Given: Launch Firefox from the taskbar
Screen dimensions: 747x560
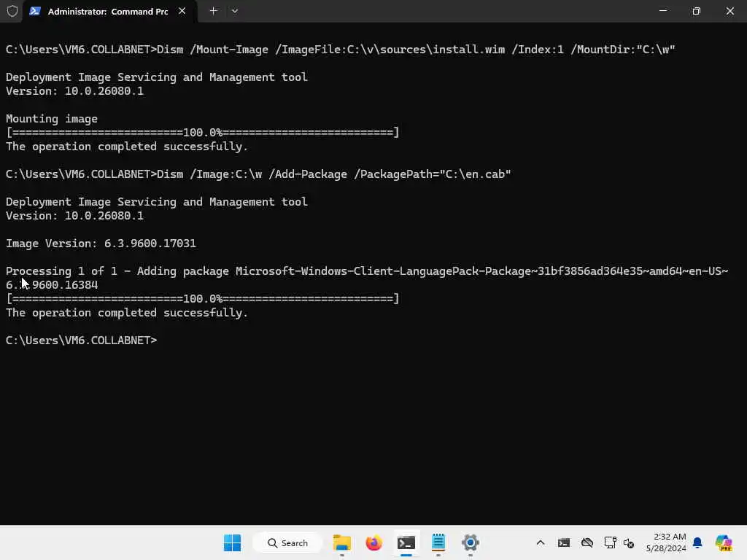Looking at the screenshot, I should (x=374, y=542).
